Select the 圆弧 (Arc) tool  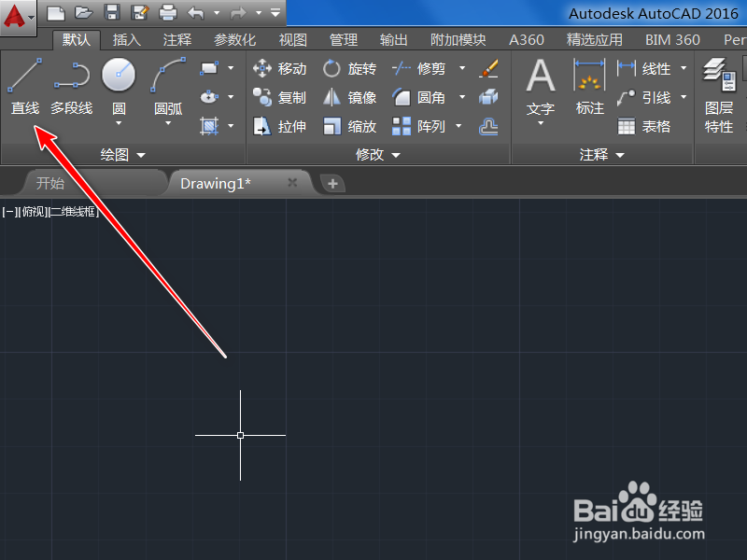pyautogui.click(x=168, y=87)
